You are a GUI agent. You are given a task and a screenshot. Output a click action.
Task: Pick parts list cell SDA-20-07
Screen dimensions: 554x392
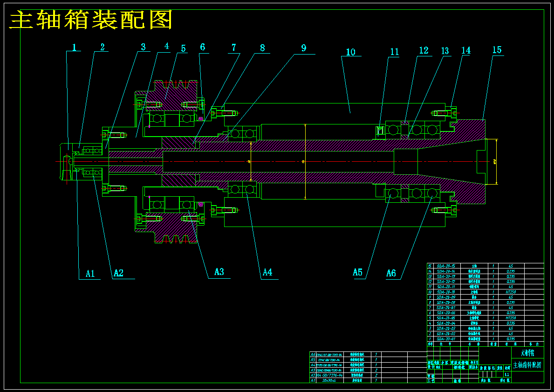[x=446, y=308]
